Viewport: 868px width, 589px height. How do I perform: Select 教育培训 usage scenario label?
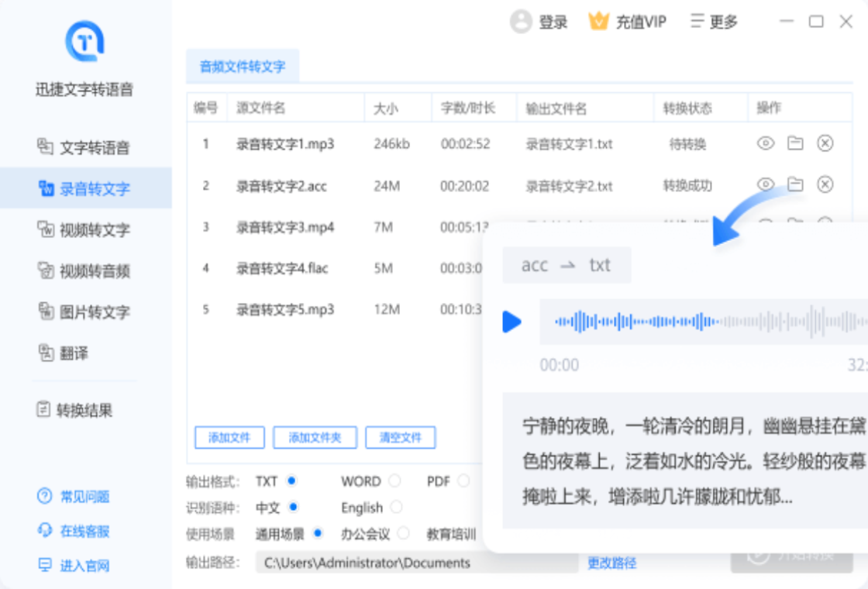[x=451, y=534]
